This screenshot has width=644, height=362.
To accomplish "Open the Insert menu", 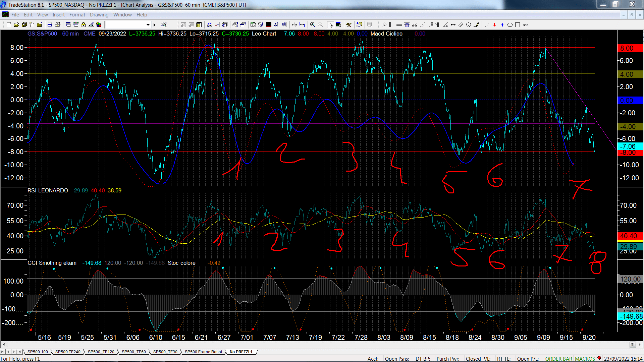I will [58, 15].
